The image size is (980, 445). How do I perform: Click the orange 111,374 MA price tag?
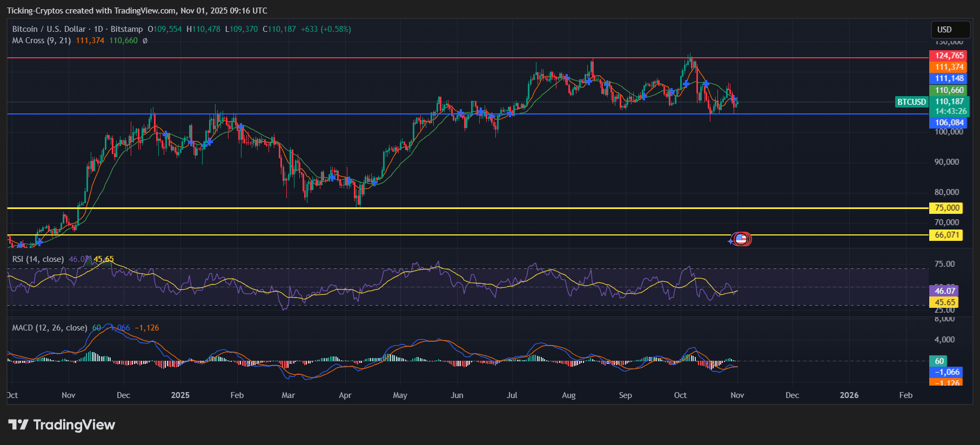[949, 67]
